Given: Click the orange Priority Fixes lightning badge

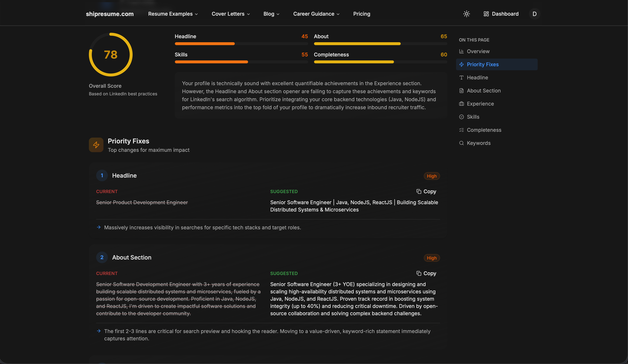Looking at the screenshot, I should 96,145.
